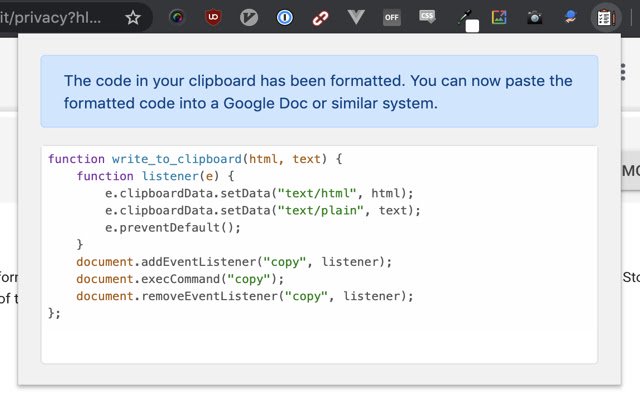This screenshot has height=400, width=640.
Task: Open the red chain link extension
Action: (x=320, y=18)
